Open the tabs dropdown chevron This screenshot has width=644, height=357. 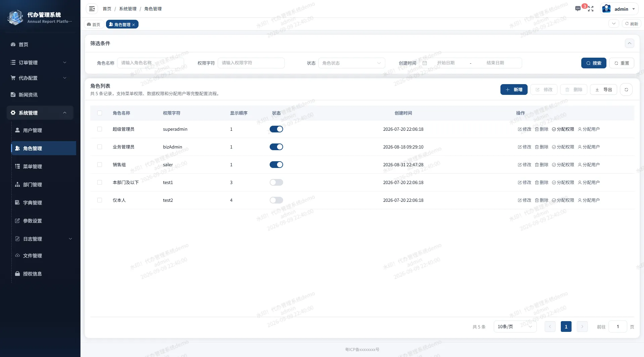point(614,24)
